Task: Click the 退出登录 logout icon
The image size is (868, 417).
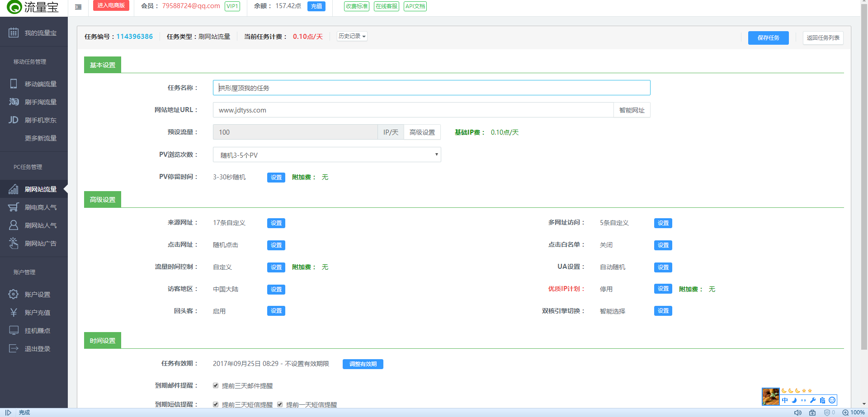Action: click(x=14, y=348)
